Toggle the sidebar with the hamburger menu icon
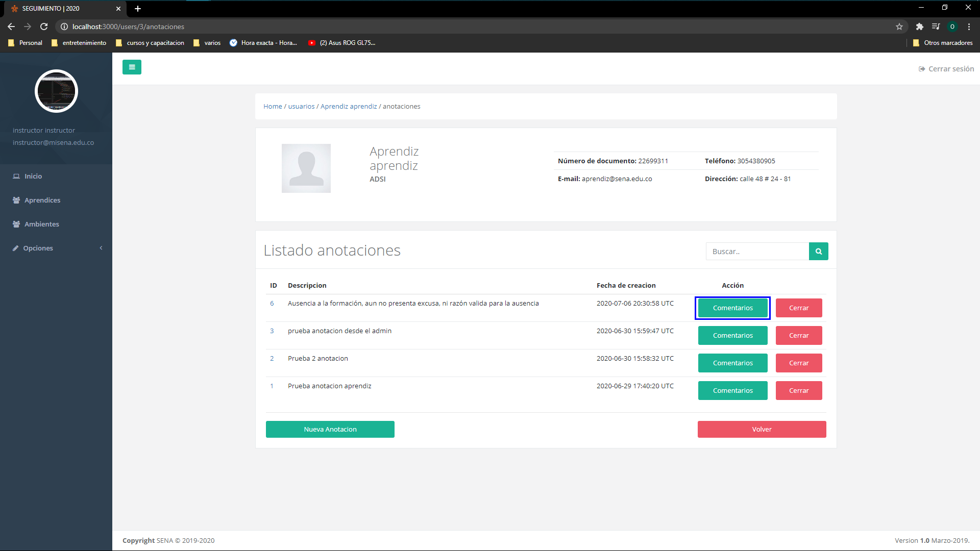The height and width of the screenshot is (551, 980). click(132, 67)
